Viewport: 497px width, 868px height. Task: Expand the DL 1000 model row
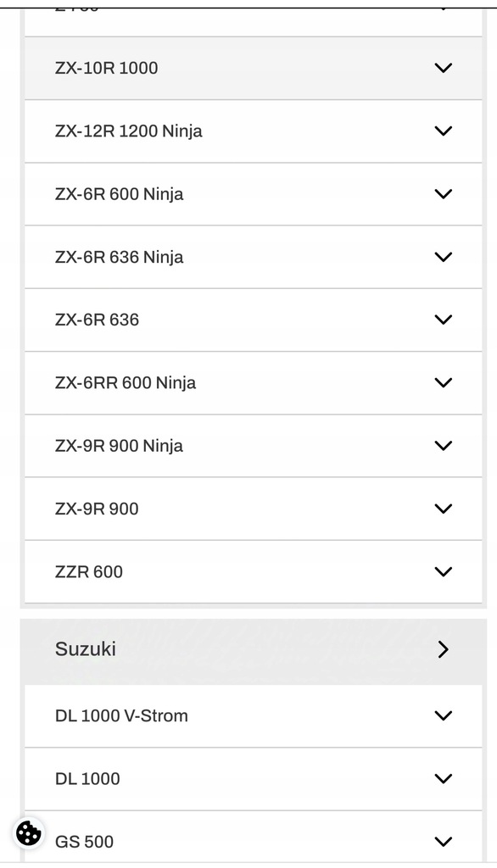(x=254, y=779)
